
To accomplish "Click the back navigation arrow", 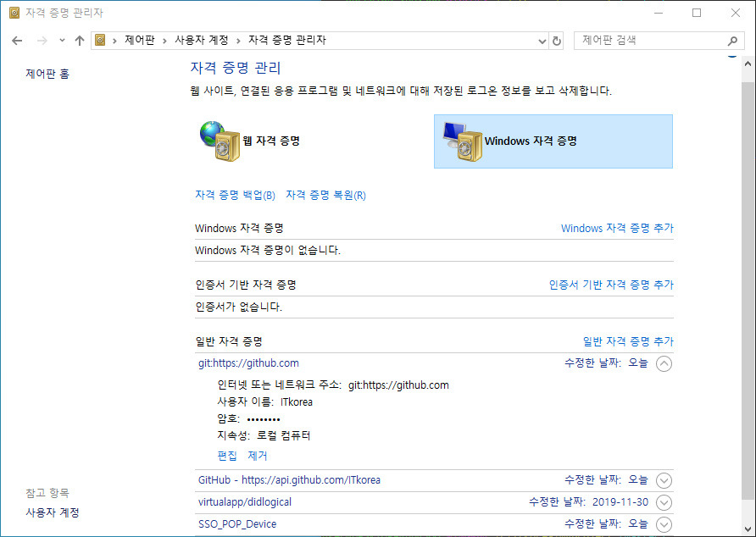I will click(x=17, y=41).
